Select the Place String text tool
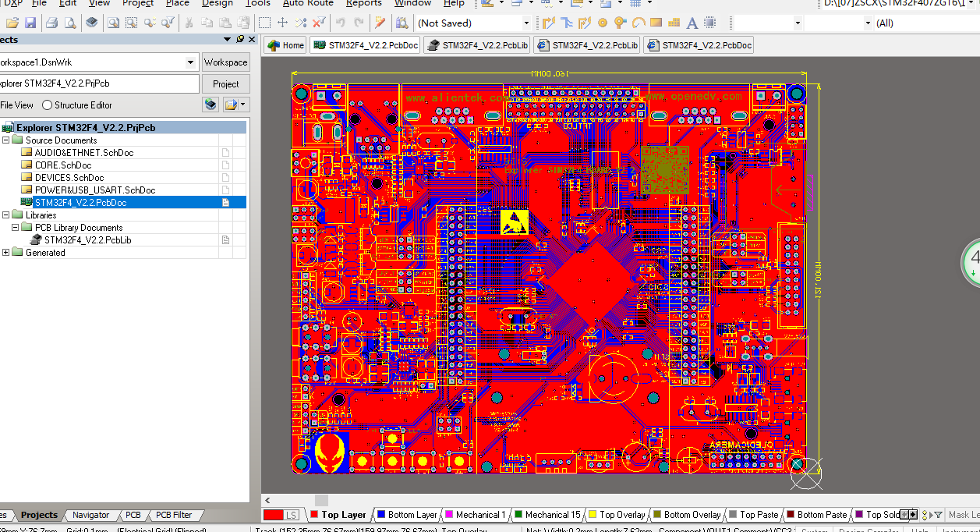980x532 pixels. (x=692, y=23)
